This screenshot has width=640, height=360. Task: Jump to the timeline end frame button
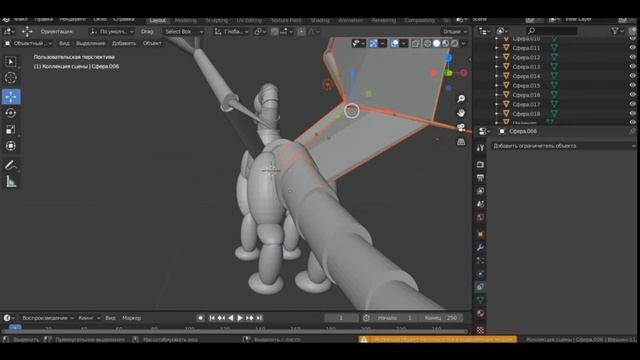pos(259,318)
